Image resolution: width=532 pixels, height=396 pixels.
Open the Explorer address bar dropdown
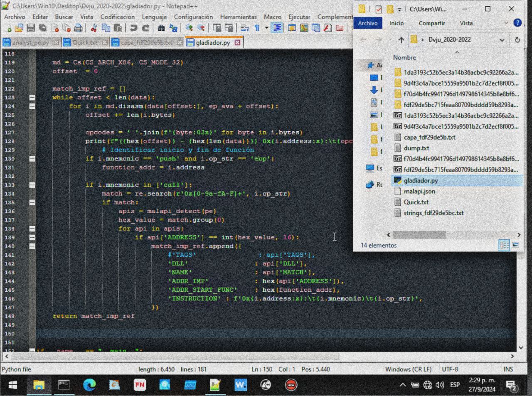pos(502,39)
